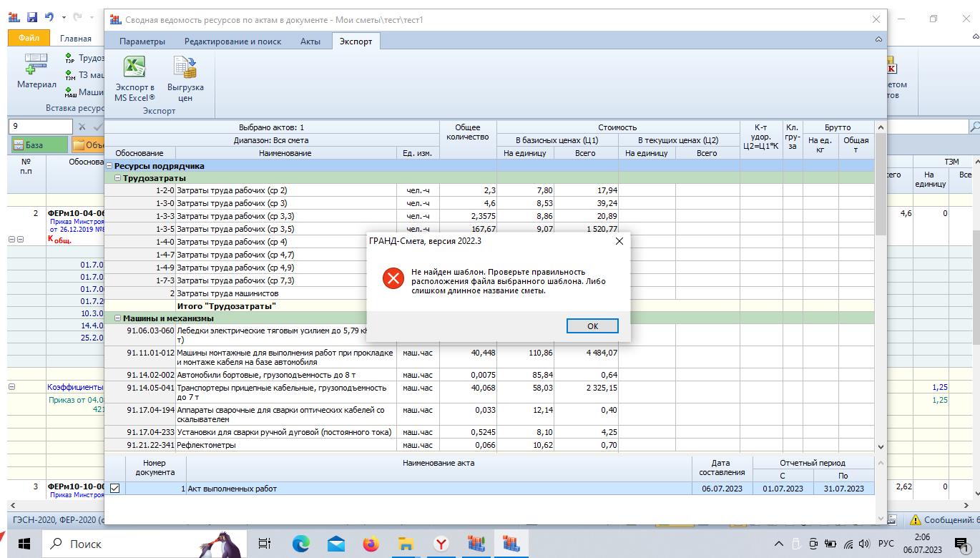Collapse the Машины и механизмы group

118,318
